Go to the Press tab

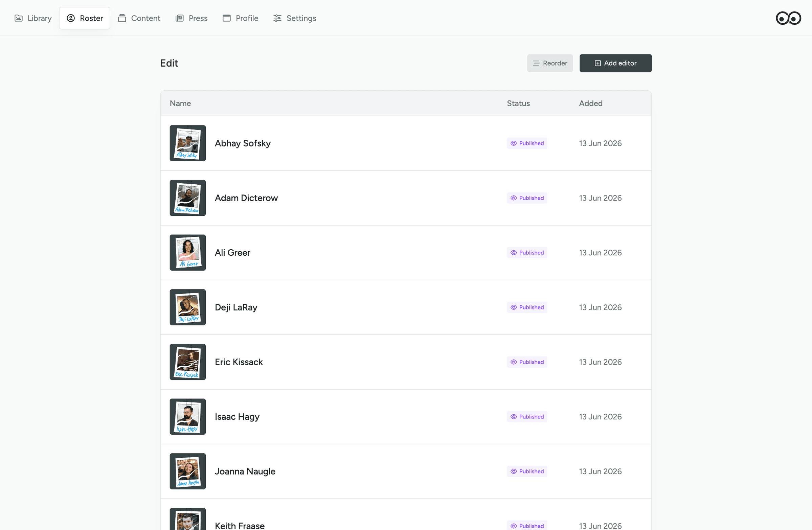point(191,18)
